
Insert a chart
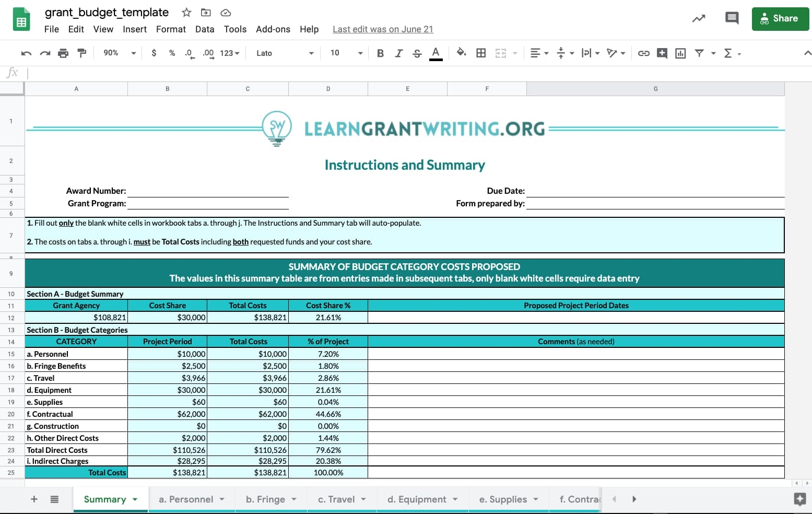click(680, 53)
